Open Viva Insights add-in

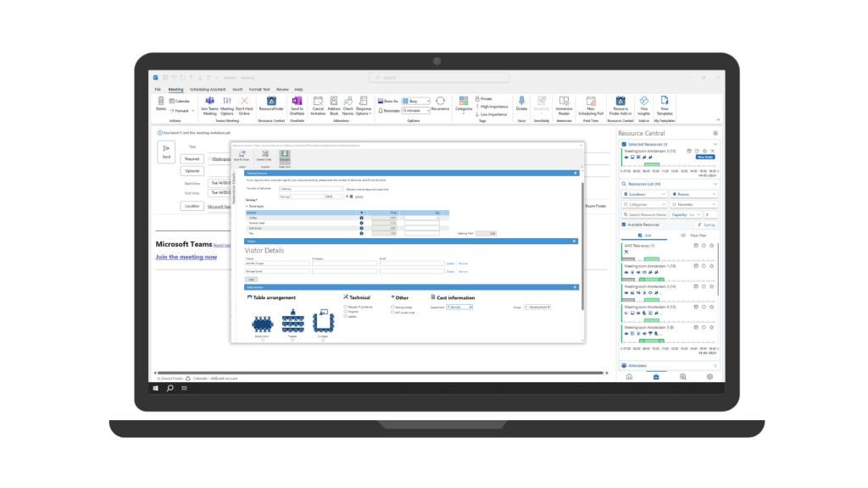pos(643,101)
